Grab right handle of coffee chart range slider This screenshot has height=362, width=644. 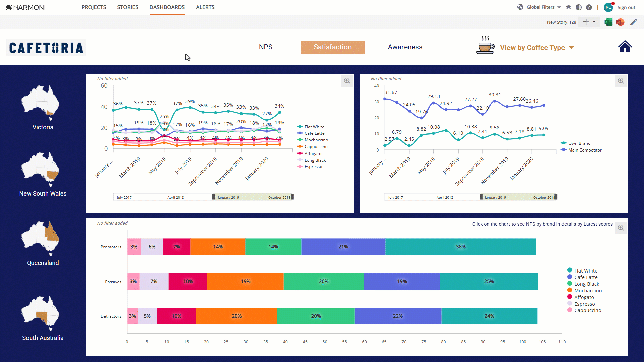tap(292, 197)
